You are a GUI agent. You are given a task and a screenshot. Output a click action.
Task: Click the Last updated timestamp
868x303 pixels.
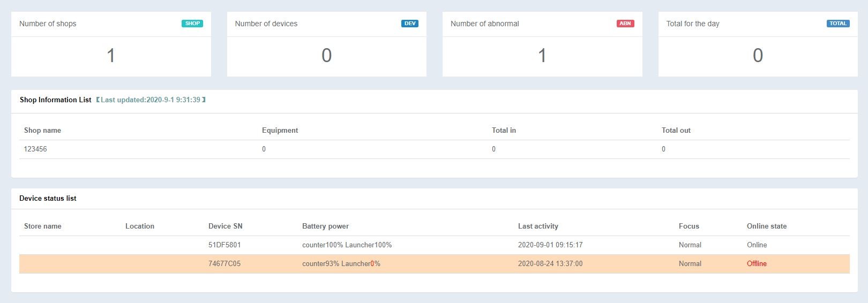pos(151,100)
